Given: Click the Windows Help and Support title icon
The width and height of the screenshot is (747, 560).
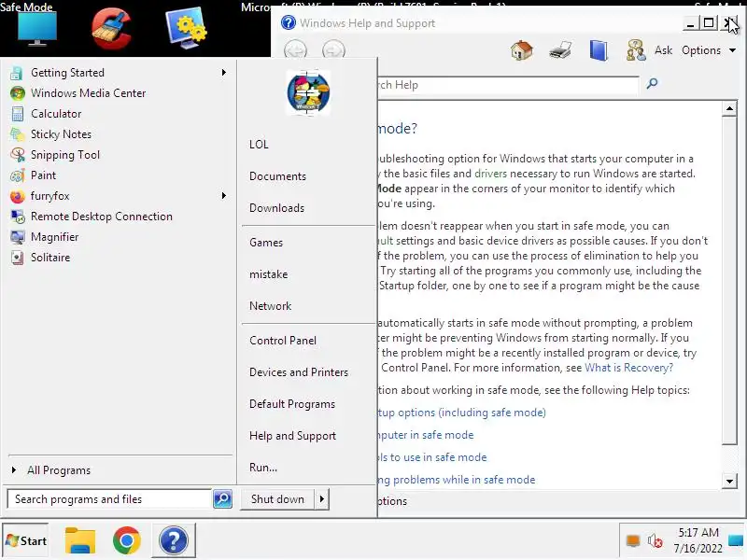Looking at the screenshot, I should point(289,22).
